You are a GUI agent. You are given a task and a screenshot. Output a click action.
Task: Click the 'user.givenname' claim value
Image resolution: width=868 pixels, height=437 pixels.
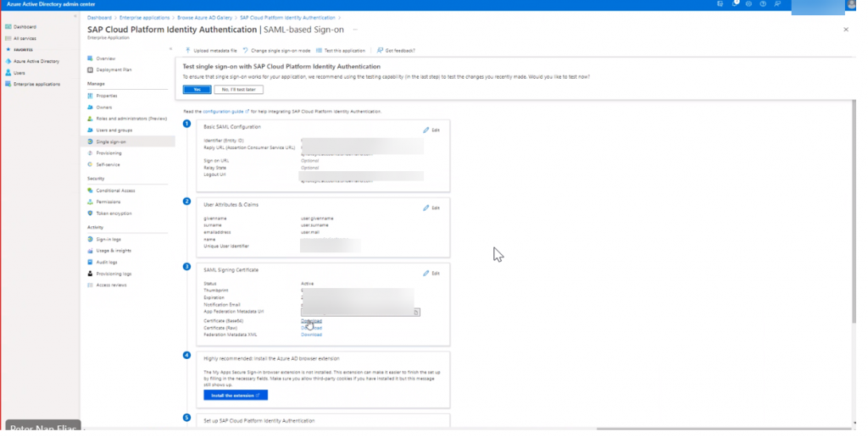click(x=317, y=218)
